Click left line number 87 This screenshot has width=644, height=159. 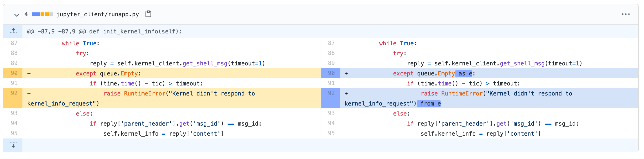14,43
